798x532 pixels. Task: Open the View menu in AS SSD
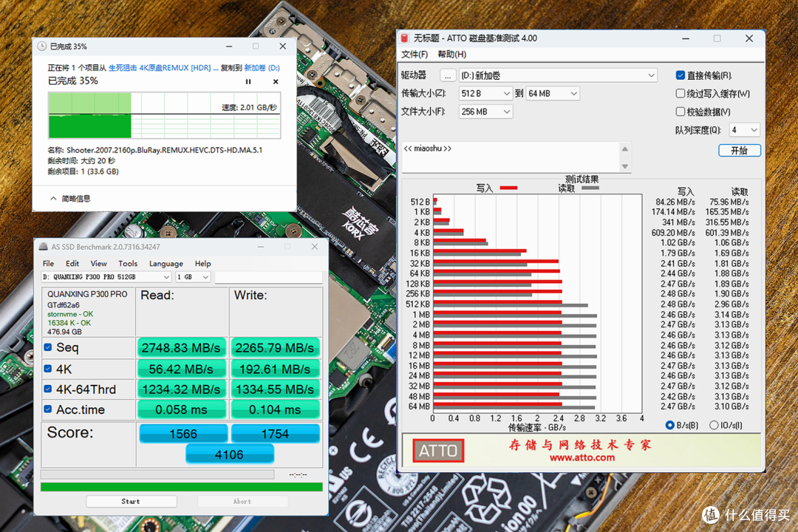tap(99, 264)
